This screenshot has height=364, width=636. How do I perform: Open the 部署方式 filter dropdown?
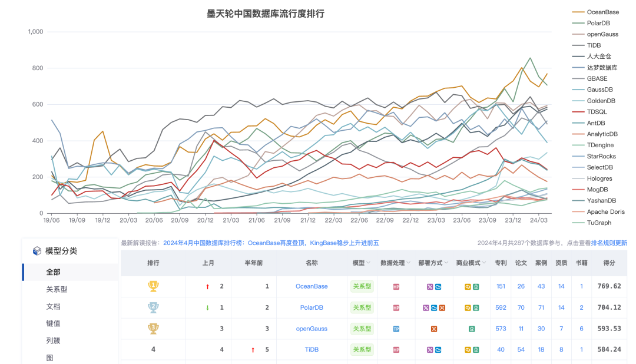point(434,263)
